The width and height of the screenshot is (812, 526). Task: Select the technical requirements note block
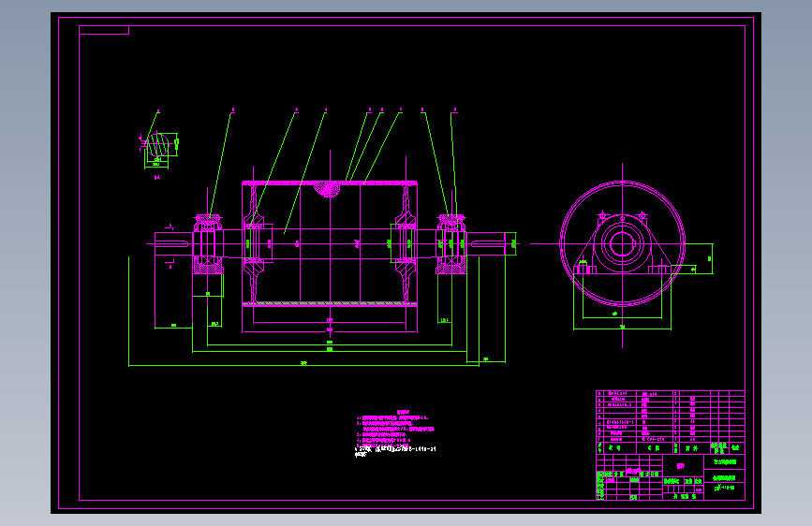tap(395, 434)
